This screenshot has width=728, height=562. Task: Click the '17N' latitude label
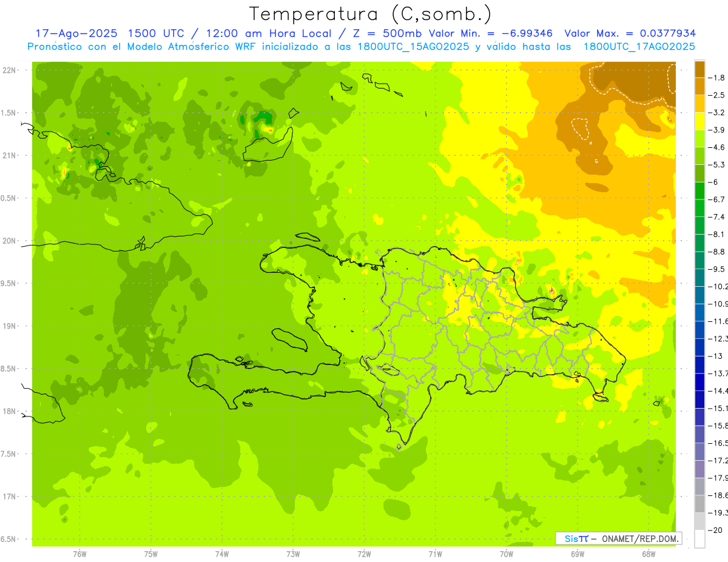coord(10,497)
